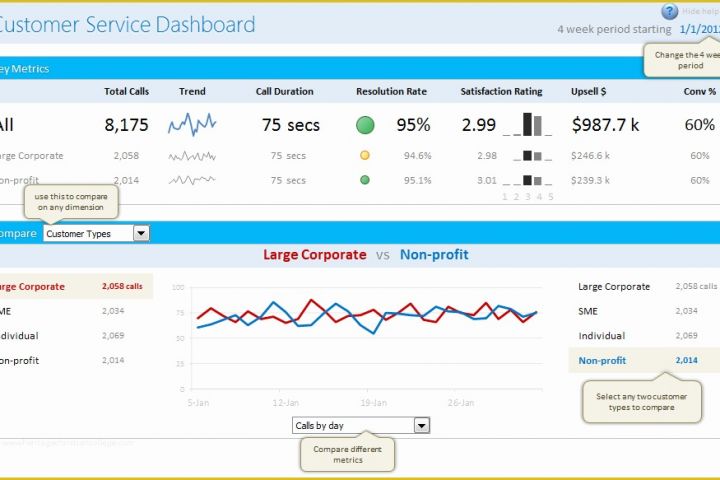This screenshot has height=480, width=720.
Task: Click the Customer Types combo box field
Action: pyautogui.click(x=96, y=233)
